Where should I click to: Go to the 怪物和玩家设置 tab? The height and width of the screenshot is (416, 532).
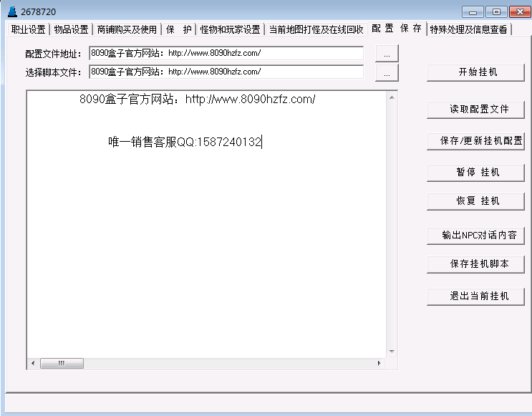coord(230,29)
